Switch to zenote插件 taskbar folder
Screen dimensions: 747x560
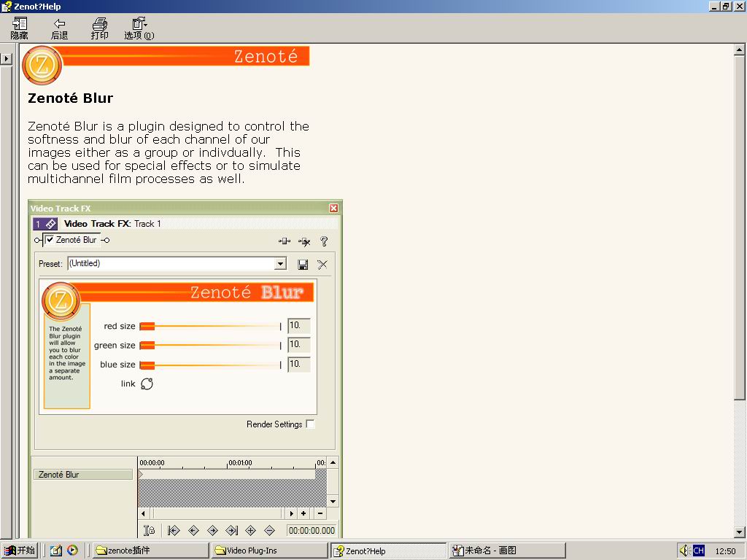point(150,551)
